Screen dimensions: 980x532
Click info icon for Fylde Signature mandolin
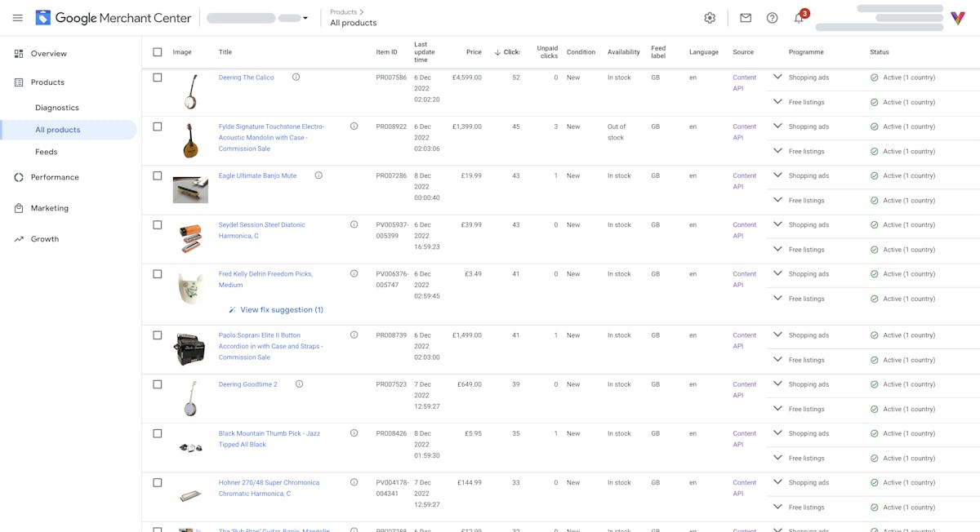point(354,126)
